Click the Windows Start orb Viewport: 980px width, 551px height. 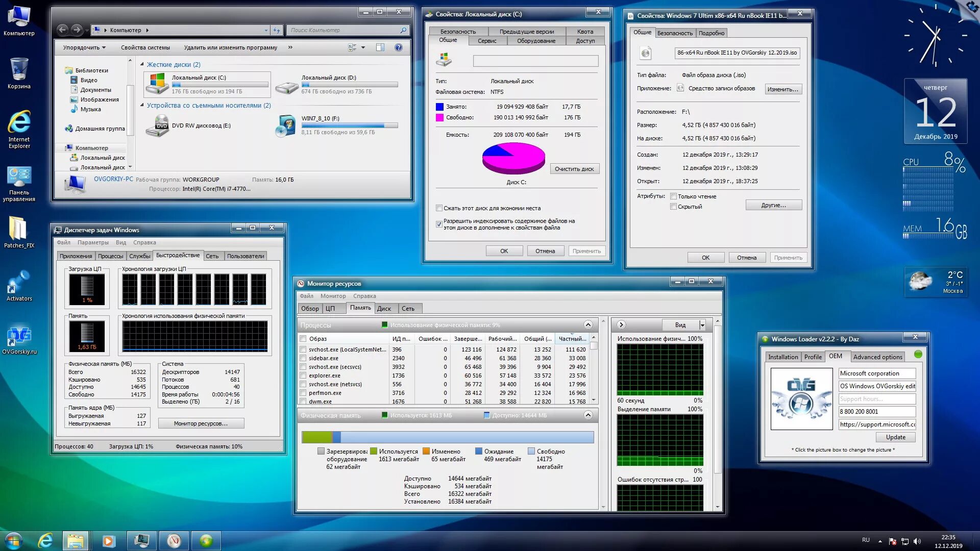14,540
